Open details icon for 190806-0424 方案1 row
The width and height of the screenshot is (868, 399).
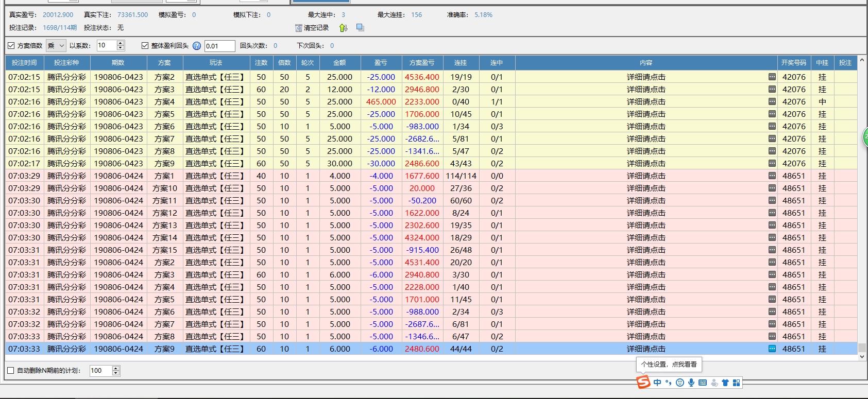(772, 176)
